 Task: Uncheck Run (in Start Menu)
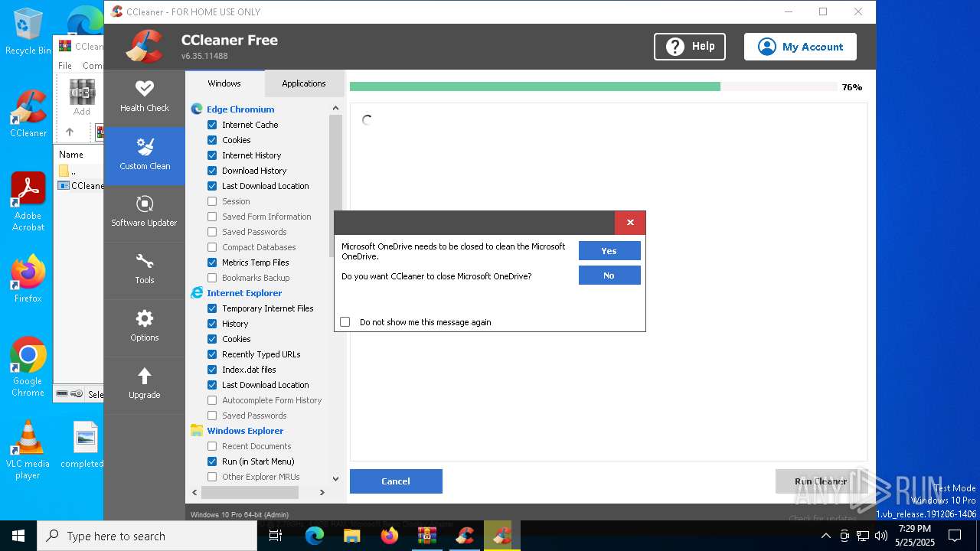click(x=212, y=461)
